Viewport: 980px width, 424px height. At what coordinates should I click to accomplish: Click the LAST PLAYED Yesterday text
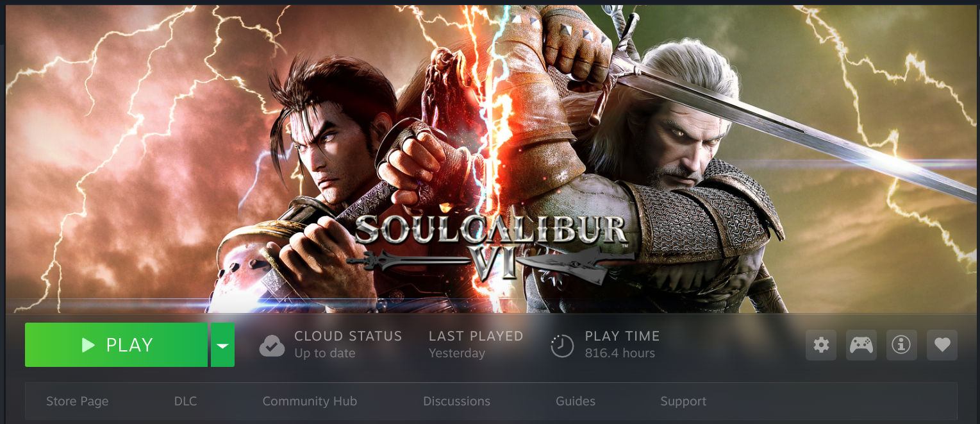(457, 353)
